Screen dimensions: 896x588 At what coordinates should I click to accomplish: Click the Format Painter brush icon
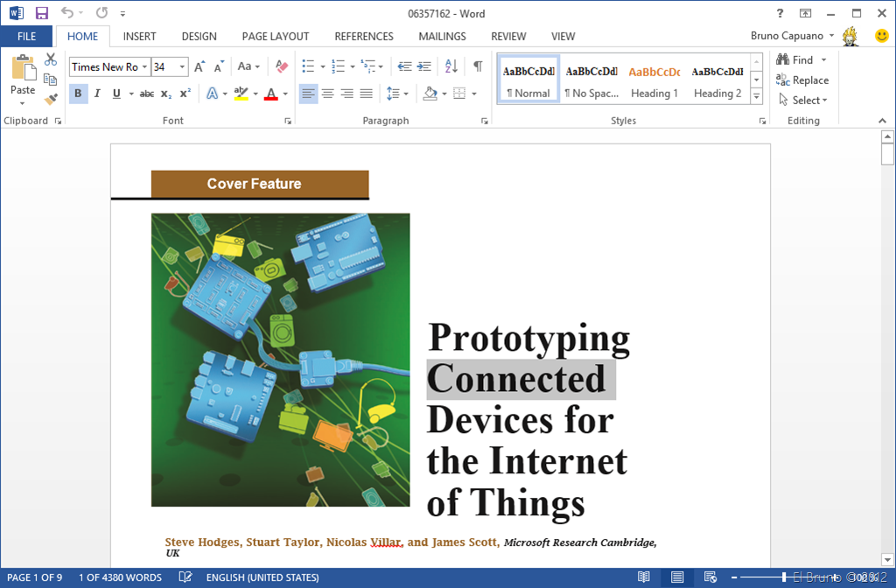pyautogui.click(x=51, y=99)
